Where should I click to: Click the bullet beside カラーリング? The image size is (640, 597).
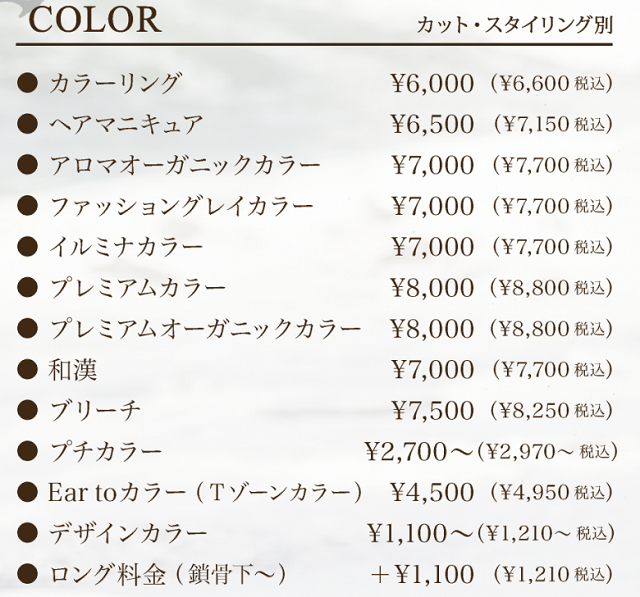pos(27,83)
